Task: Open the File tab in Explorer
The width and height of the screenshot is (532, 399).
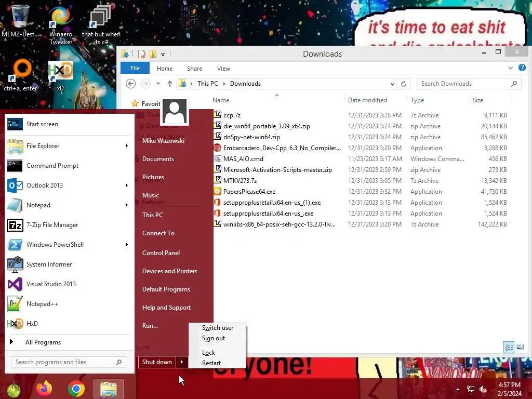Action: 135,68
